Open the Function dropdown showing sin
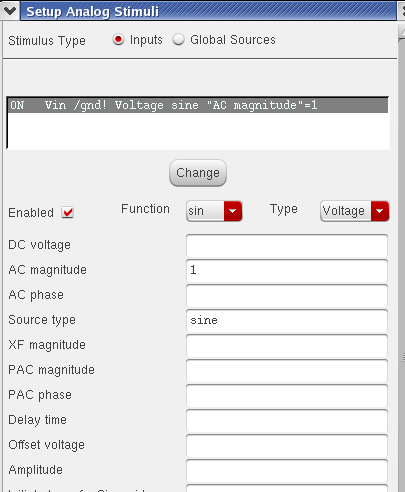The image size is (405, 492). coord(214,211)
